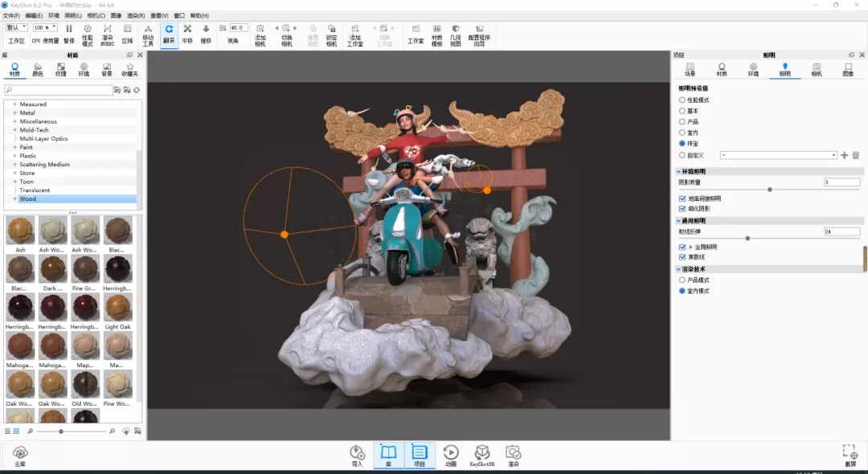Screen dimensions: 868x474
Task: Open the File (文件) menu
Action: coord(11,15)
